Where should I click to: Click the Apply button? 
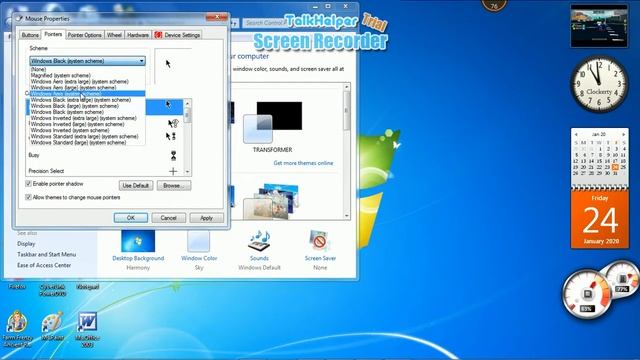207,218
